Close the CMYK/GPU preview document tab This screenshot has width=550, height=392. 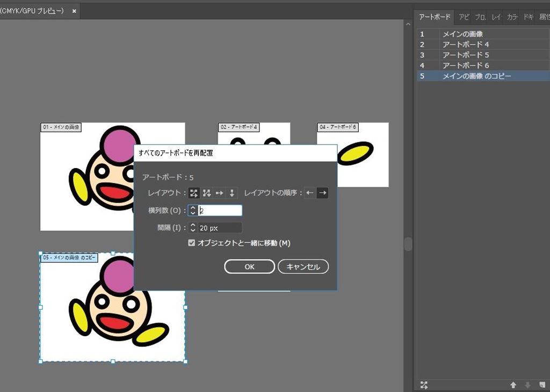[74, 11]
